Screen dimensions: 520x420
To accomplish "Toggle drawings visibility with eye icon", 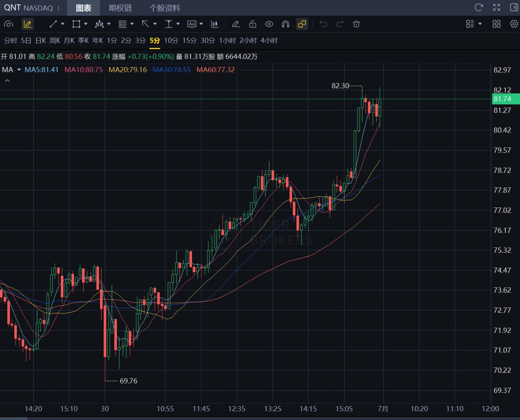I will (269, 24).
